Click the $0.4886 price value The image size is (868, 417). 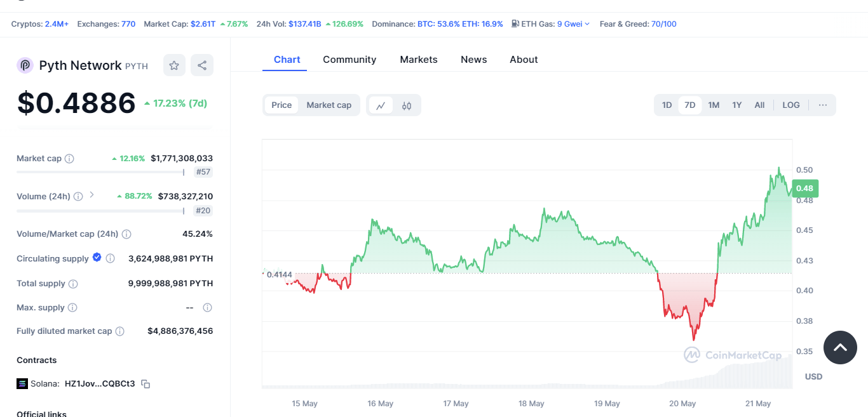click(x=76, y=103)
